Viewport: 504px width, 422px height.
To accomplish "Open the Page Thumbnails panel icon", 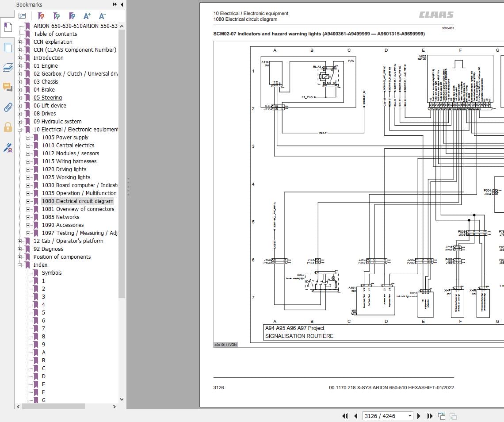I will tap(8, 48).
